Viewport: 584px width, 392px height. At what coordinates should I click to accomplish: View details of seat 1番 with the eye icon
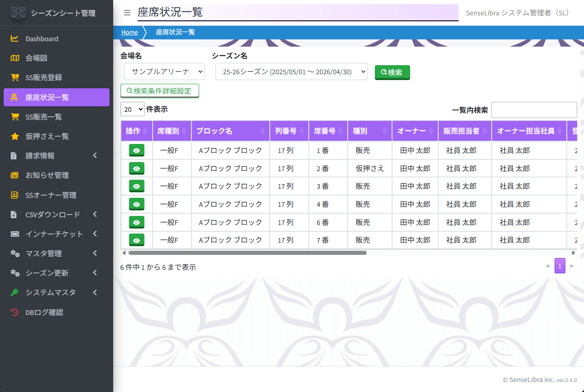point(136,150)
